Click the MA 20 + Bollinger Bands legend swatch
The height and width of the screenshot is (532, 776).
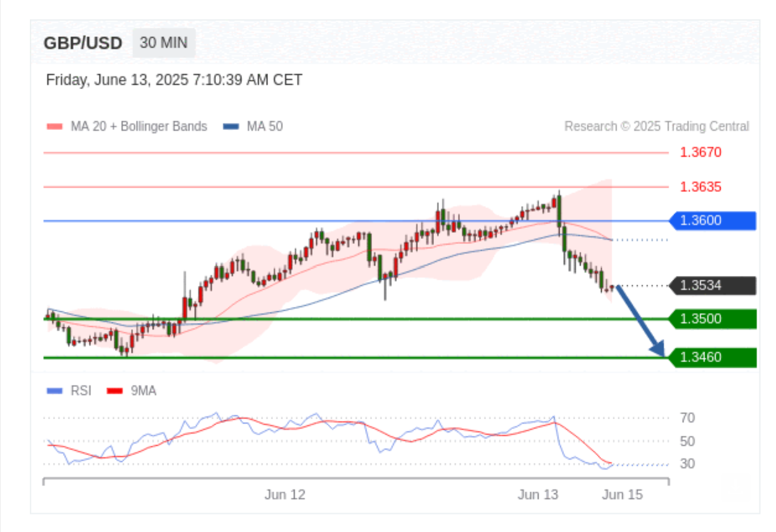coord(55,127)
